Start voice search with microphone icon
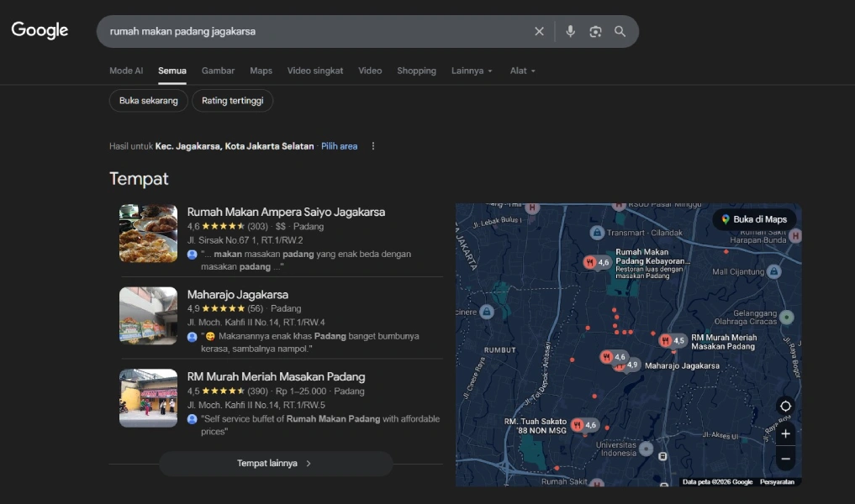Viewport: 855px width, 504px height. 570,32
